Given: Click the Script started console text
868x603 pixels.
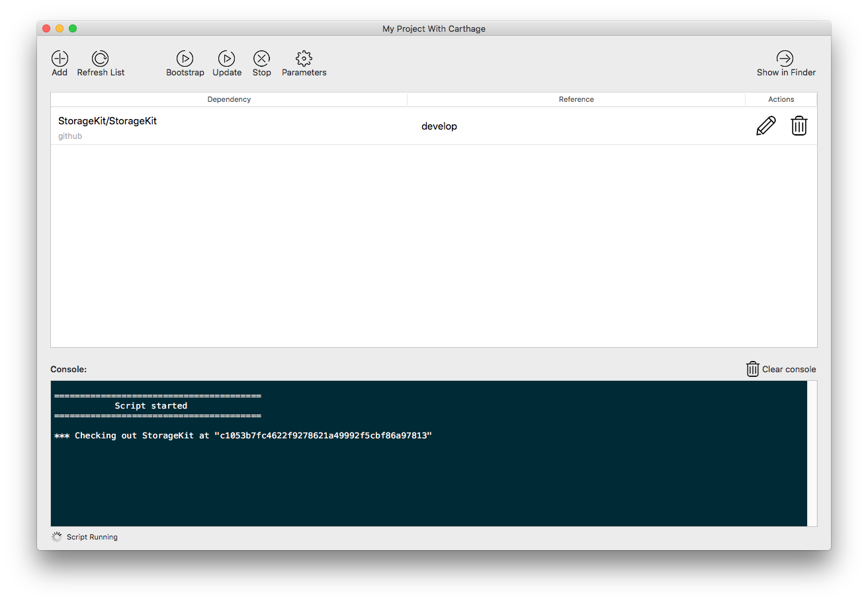Looking at the screenshot, I should (x=151, y=406).
